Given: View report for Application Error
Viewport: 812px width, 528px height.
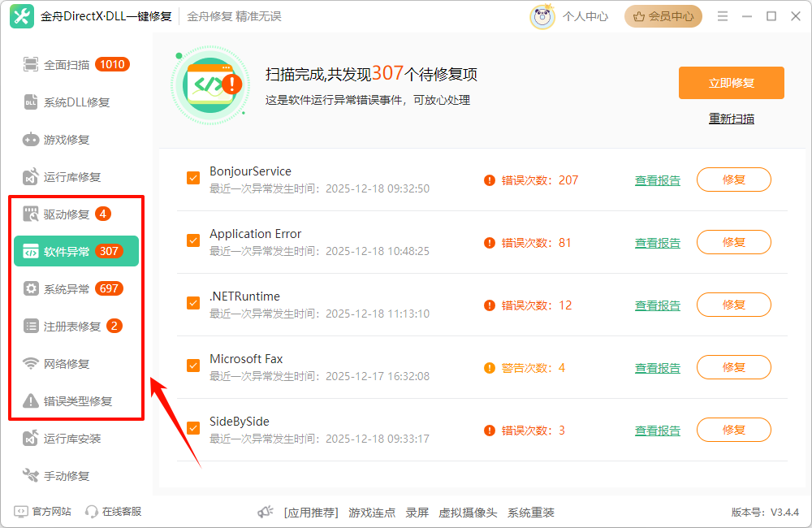Looking at the screenshot, I should tap(657, 243).
